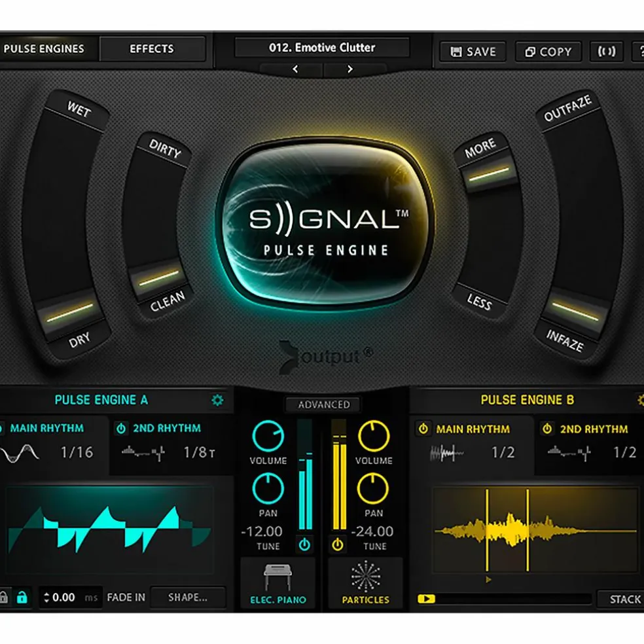The height and width of the screenshot is (644, 644).
Task: Click the second yellow loop marker line
Action: (528, 530)
